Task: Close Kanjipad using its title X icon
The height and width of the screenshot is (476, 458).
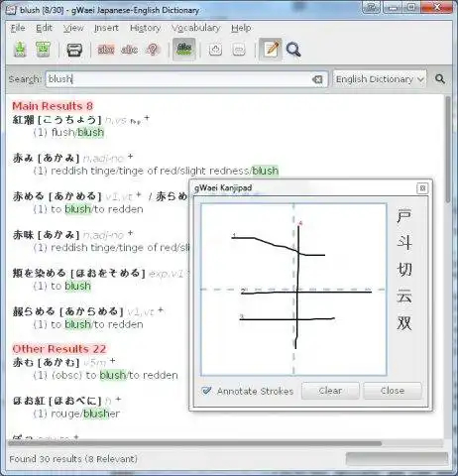Action: [x=422, y=188]
